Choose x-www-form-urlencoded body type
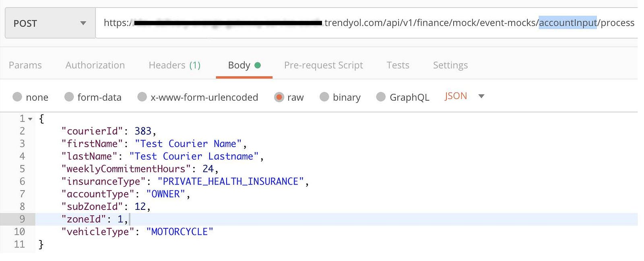 click(142, 97)
